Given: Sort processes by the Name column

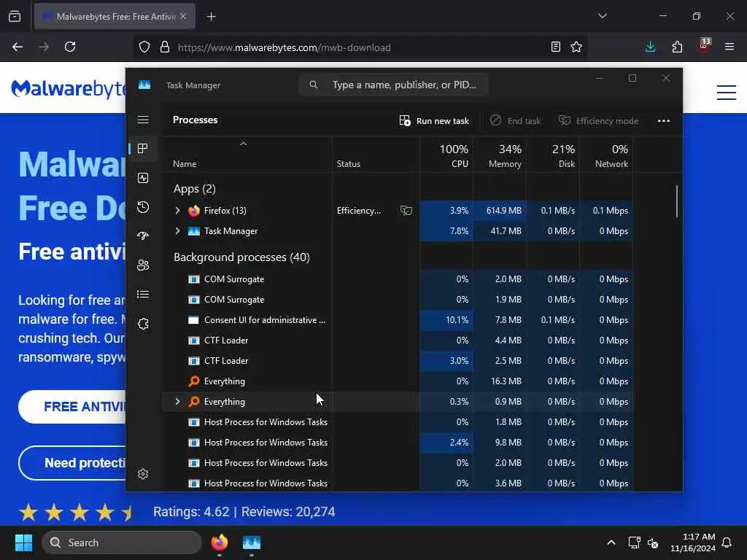Looking at the screenshot, I should pyautogui.click(x=185, y=164).
